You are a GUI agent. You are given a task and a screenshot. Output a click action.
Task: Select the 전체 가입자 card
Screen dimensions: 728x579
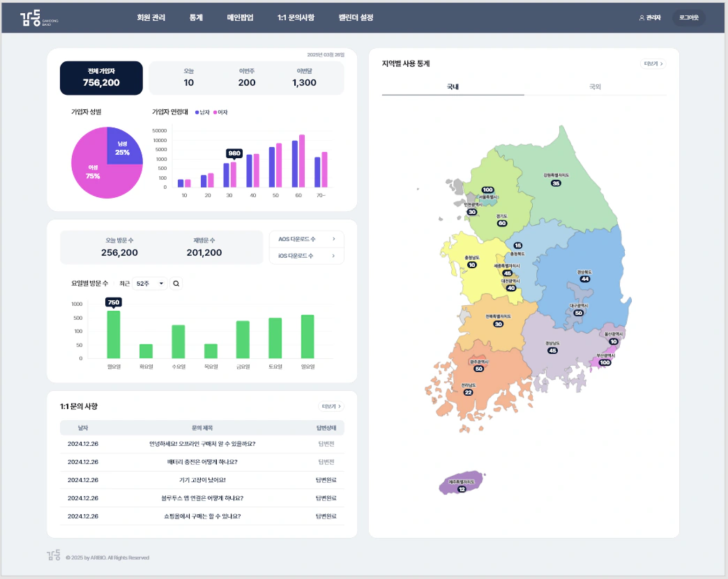tap(101, 78)
